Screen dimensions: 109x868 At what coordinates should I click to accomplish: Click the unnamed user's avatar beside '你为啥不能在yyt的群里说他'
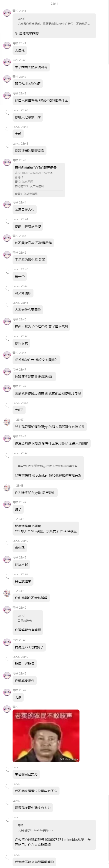pos(7,488)
